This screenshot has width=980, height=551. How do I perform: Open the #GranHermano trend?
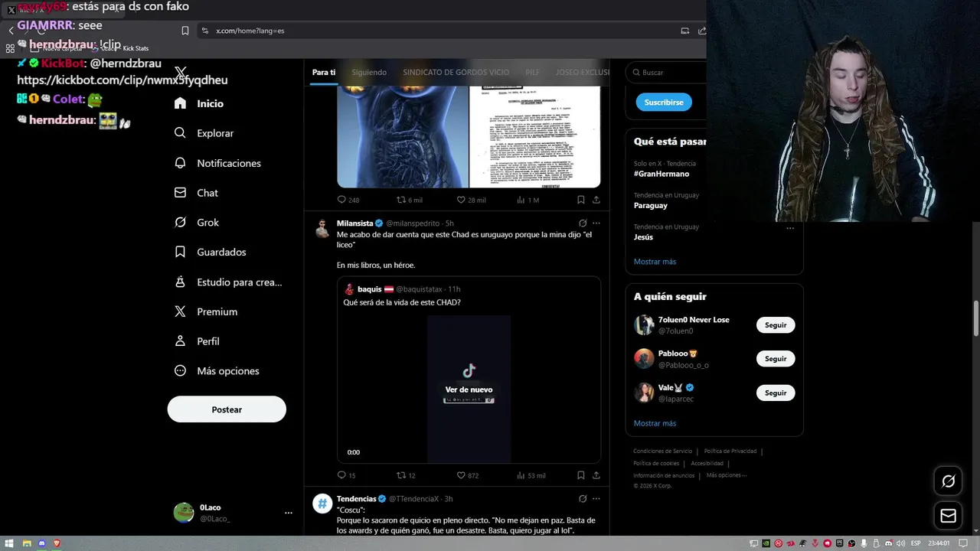pyautogui.click(x=661, y=174)
